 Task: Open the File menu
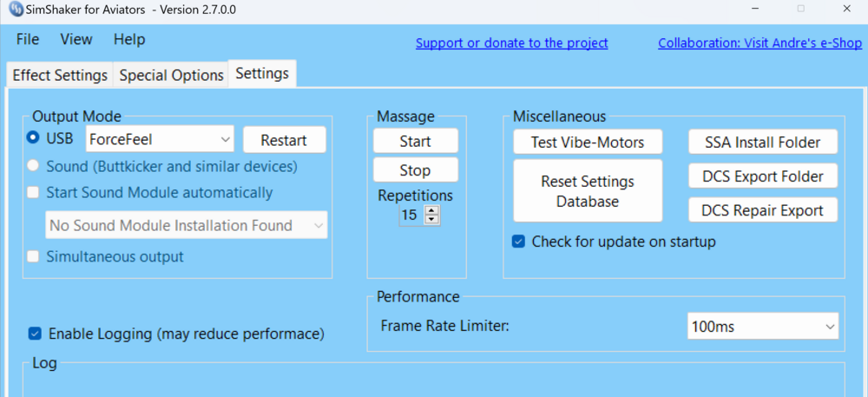[28, 40]
